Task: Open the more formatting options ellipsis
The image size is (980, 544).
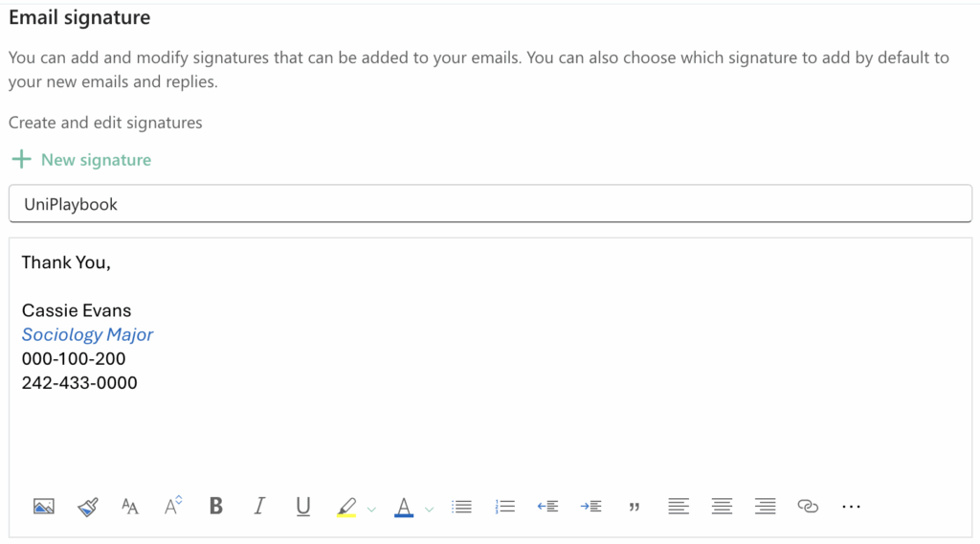Action: point(851,507)
